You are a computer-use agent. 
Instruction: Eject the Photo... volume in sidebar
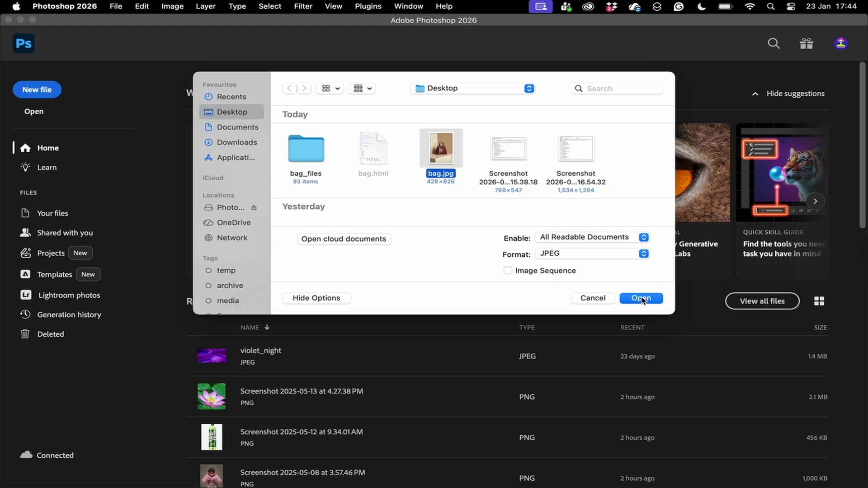[254, 207]
